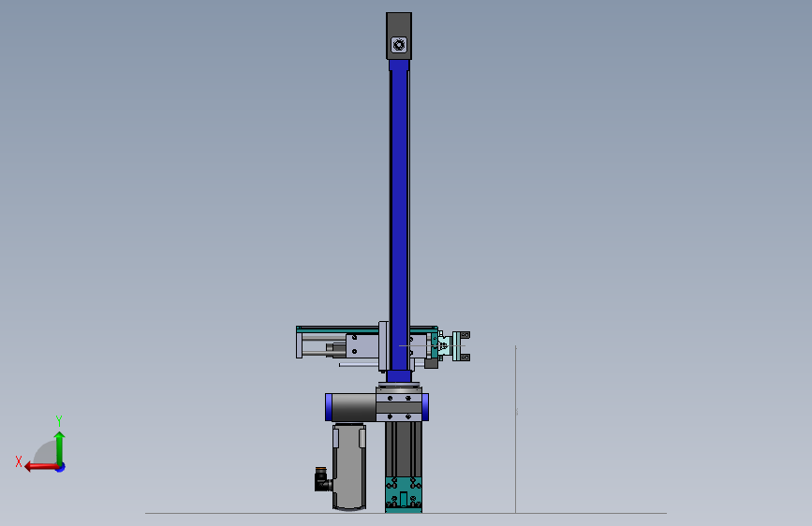Screen dimensions: 812x526
Task: Select the black elbow fitting beside the motor
Action: coord(322,479)
